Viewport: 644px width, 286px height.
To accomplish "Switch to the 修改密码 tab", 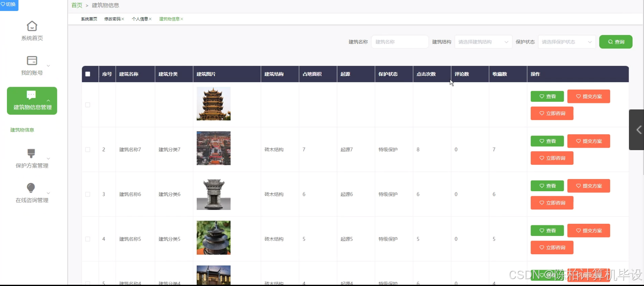I will coord(112,19).
